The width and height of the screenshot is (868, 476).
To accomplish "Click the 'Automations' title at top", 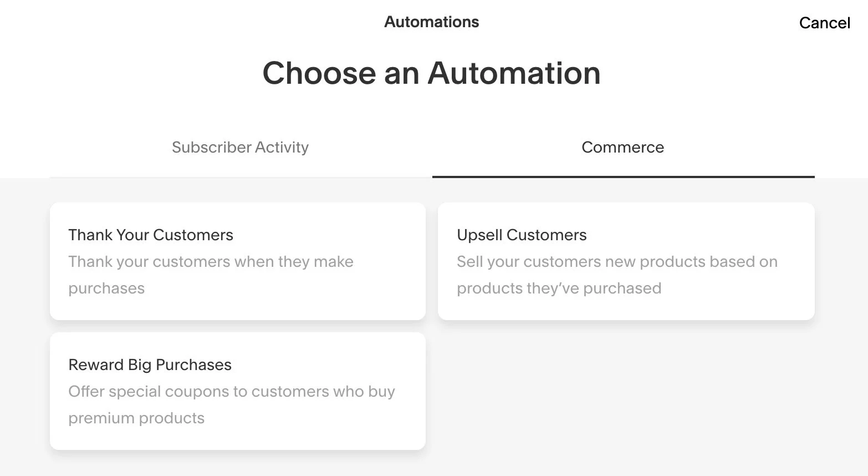I will tap(431, 22).
